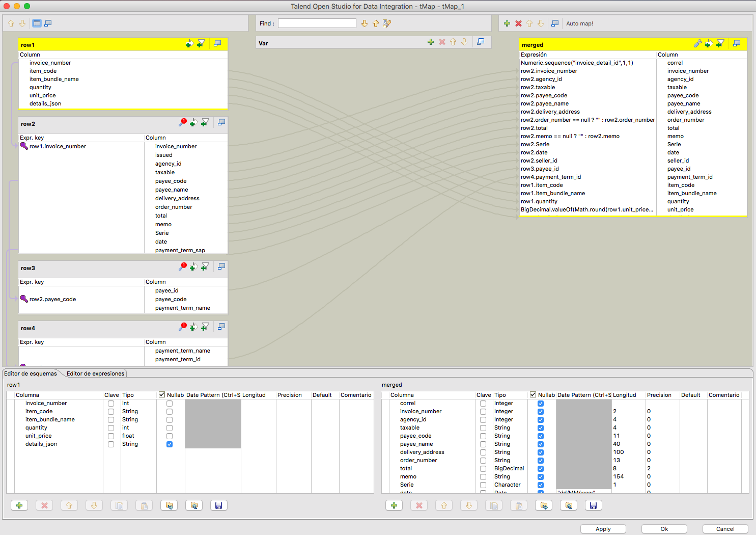
Task: Click the Find text input field
Action: [x=317, y=23]
